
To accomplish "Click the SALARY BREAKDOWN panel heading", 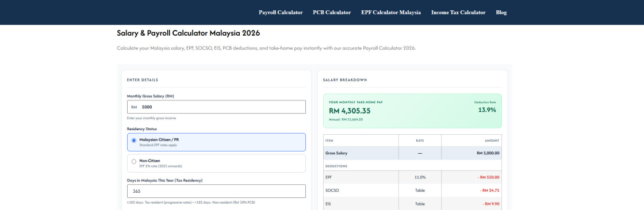I will tap(345, 80).
